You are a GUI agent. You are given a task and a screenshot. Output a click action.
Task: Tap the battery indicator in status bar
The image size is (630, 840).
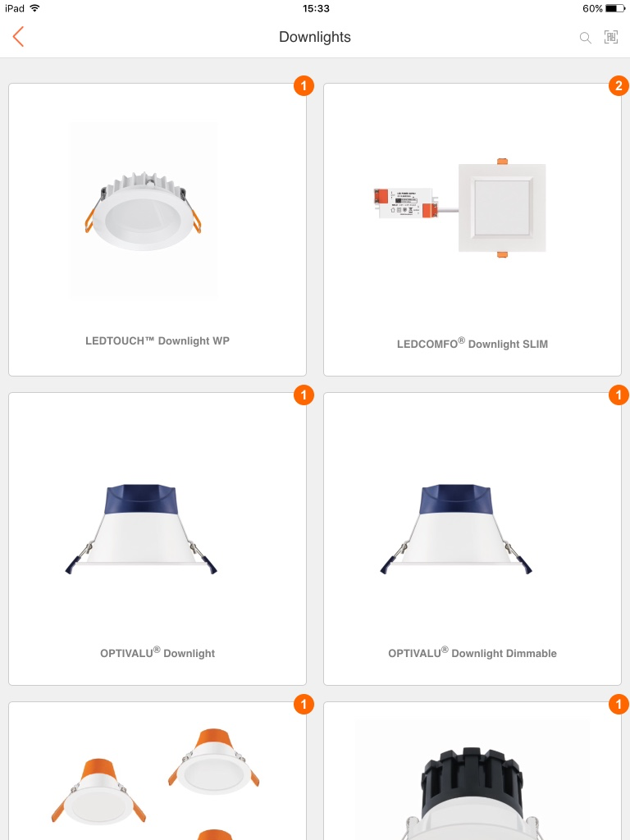[x=615, y=8]
